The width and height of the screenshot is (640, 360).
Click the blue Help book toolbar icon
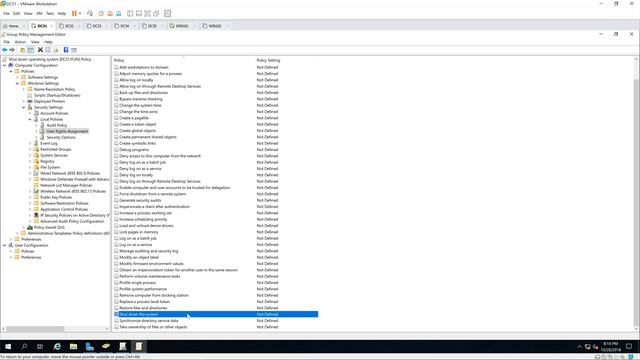(x=66, y=50)
